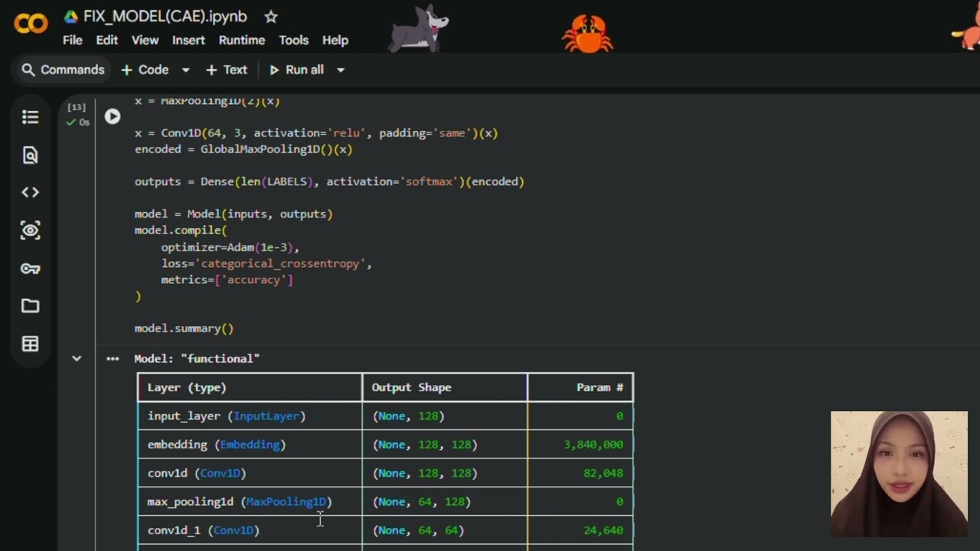Open the Insert menu
Viewport: 980px width, 551px height.
tap(188, 40)
